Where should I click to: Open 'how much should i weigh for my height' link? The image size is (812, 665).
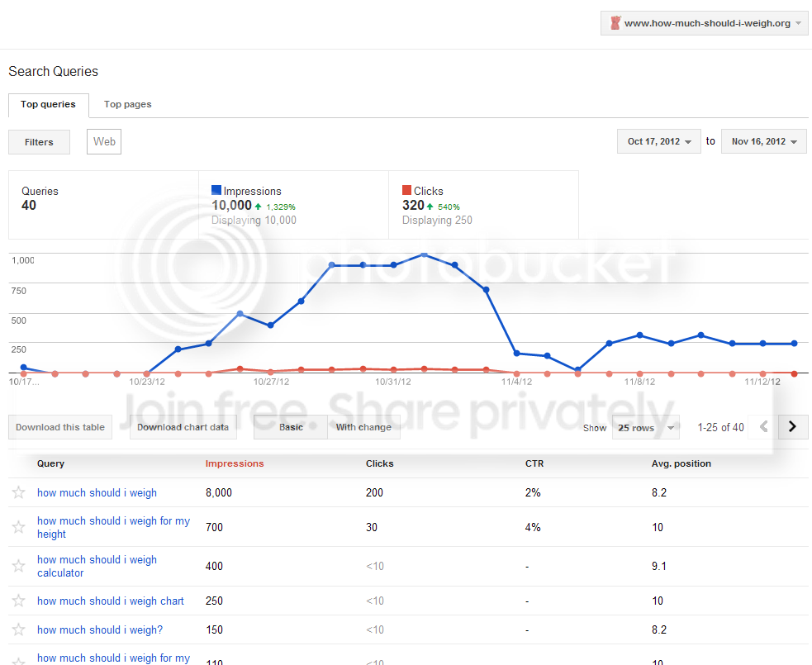point(113,527)
